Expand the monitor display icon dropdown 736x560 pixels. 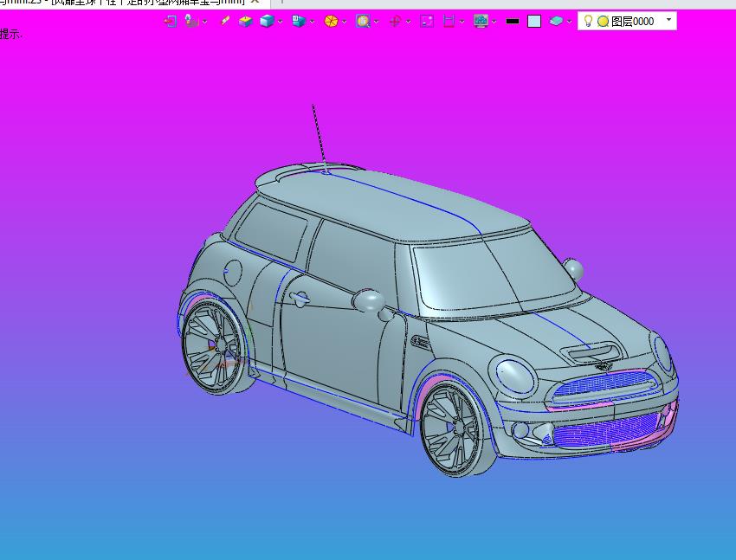(494, 22)
